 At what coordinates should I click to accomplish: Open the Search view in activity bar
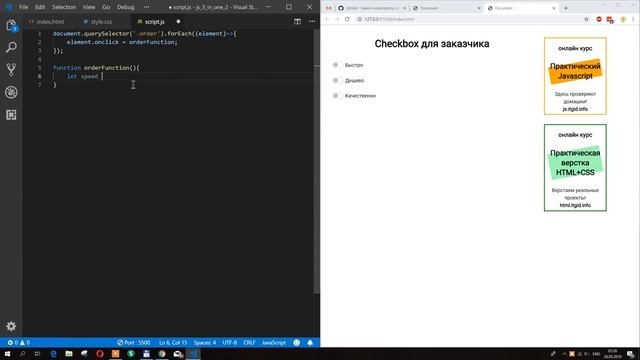11,47
